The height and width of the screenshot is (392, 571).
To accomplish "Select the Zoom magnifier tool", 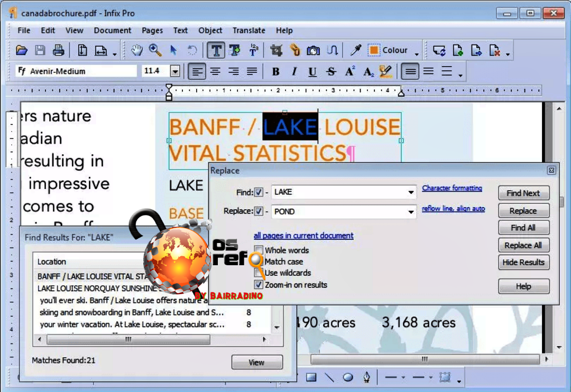I will 155,50.
